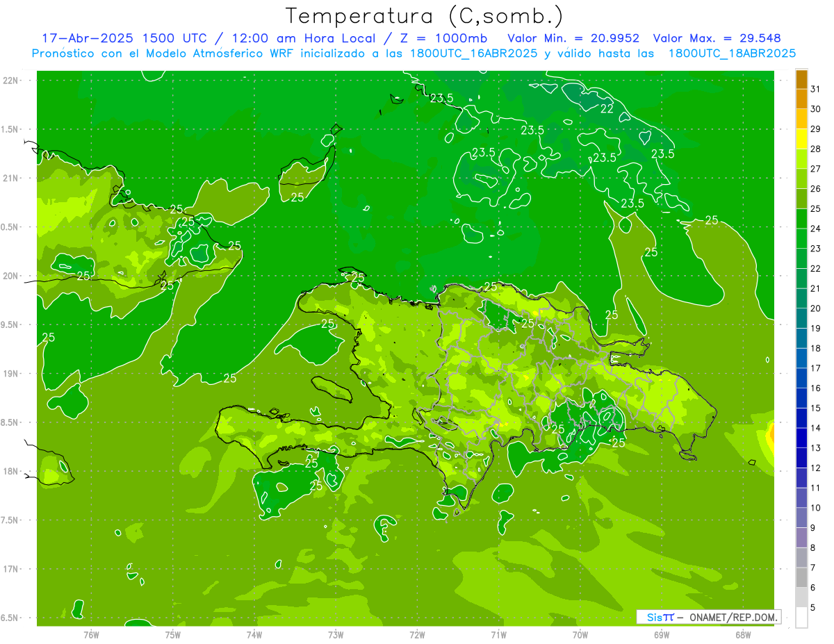
Task: Click the "20N" latitude axis label
Action: (10, 276)
